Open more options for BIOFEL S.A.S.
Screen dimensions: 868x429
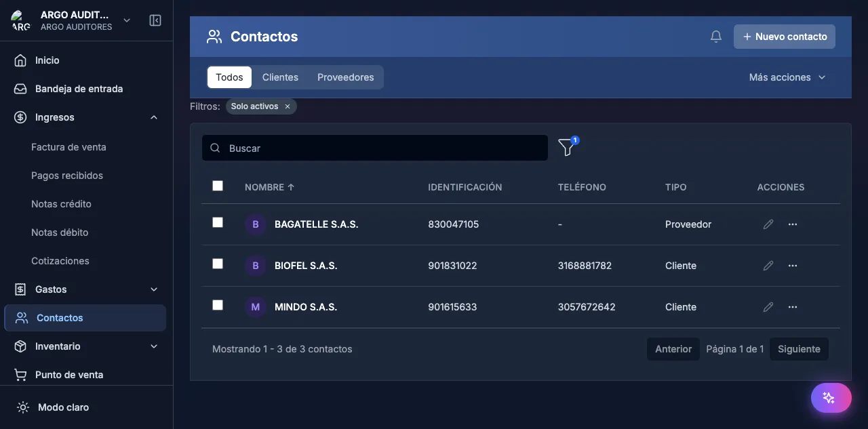click(793, 266)
